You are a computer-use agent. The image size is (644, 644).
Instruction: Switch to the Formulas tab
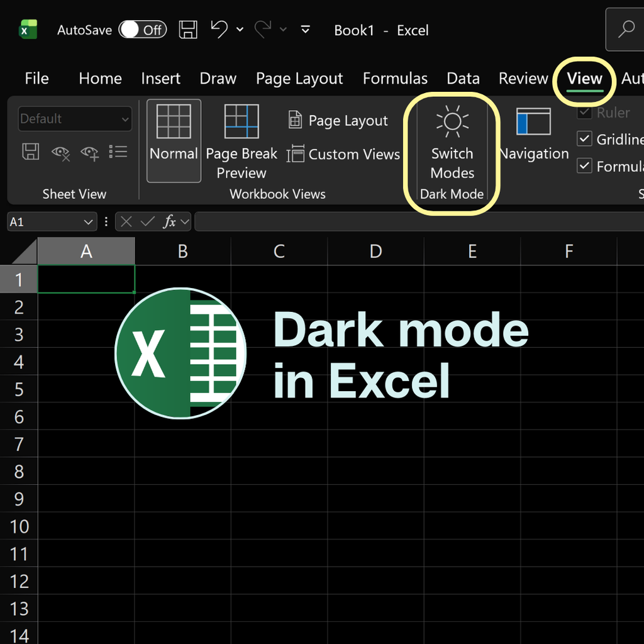click(x=395, y=79)
